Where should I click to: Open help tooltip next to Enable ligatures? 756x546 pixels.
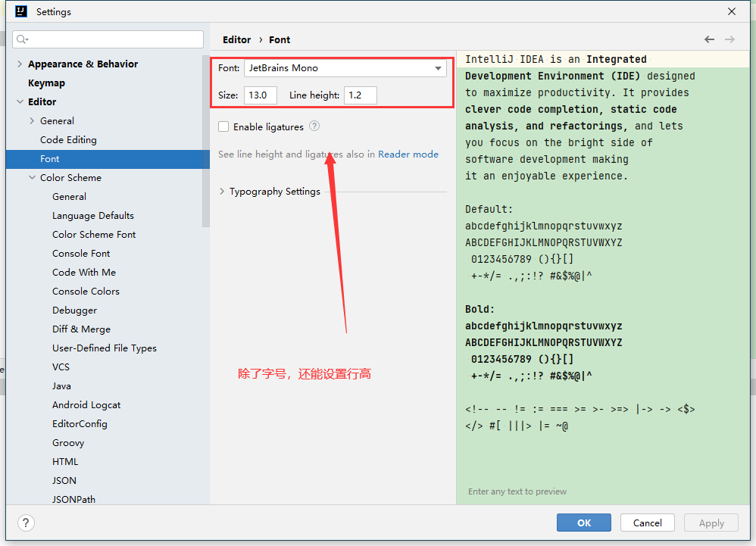click(314, 126)
